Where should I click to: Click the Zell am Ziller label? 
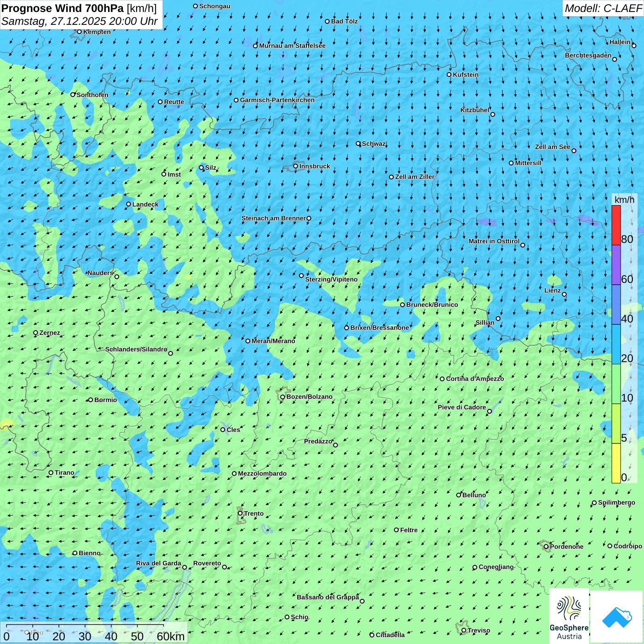coord(414,177)
